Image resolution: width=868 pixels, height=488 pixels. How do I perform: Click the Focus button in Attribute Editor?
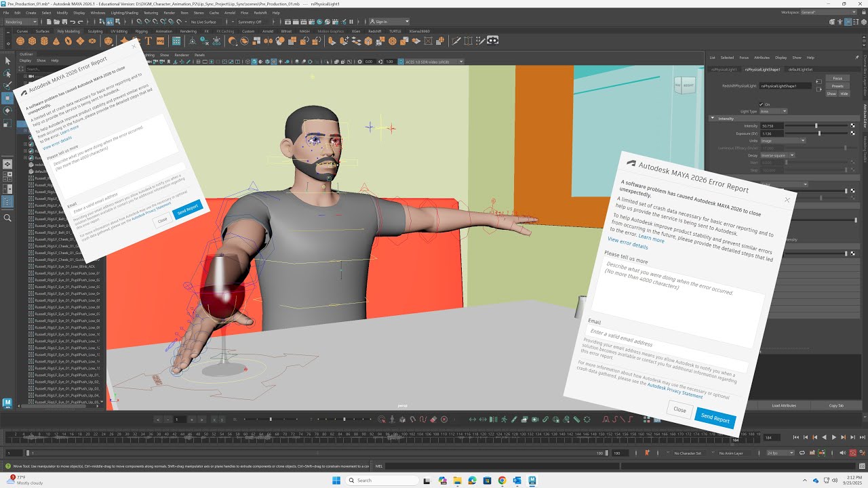(x=837, y=79)
